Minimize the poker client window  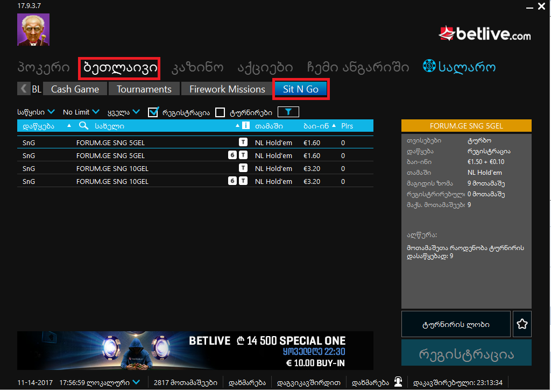coord(529,7)
